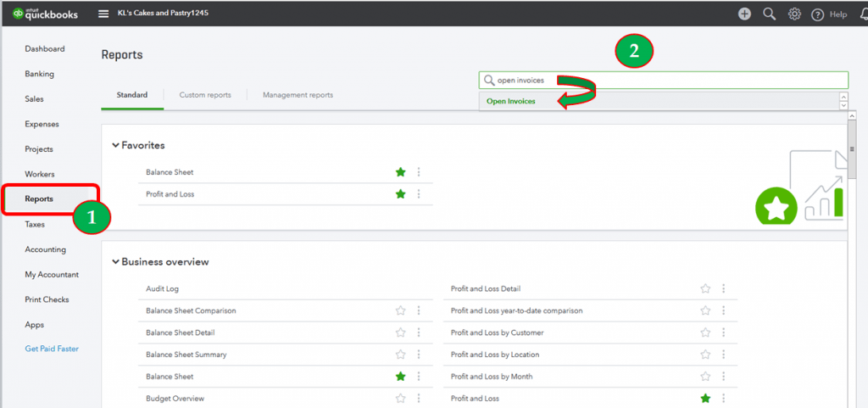Open My Accountant in sidebar
The height and width of the screenshot is (408, 868).
(x=52, y=275)
